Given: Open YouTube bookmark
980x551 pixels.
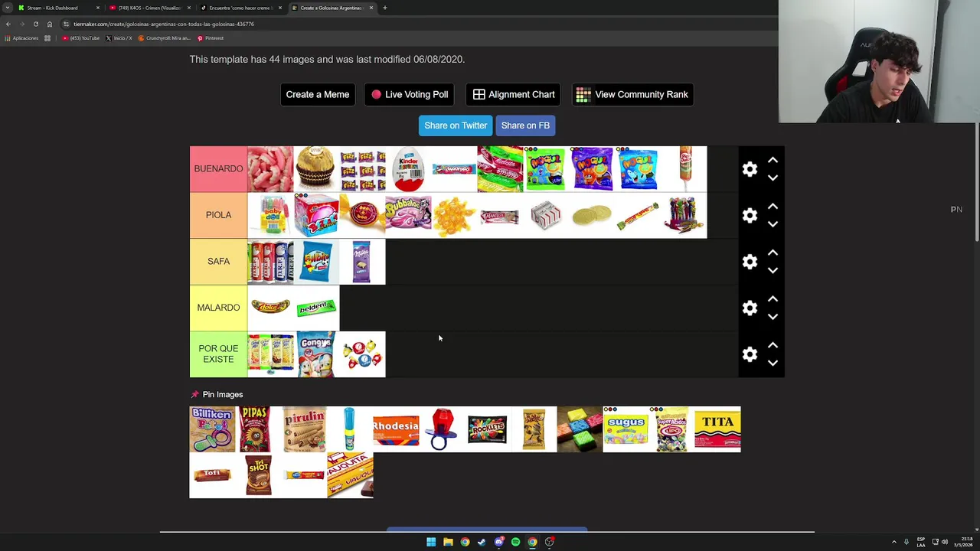Looking at the screenshot, I should (x=81, y=38).
